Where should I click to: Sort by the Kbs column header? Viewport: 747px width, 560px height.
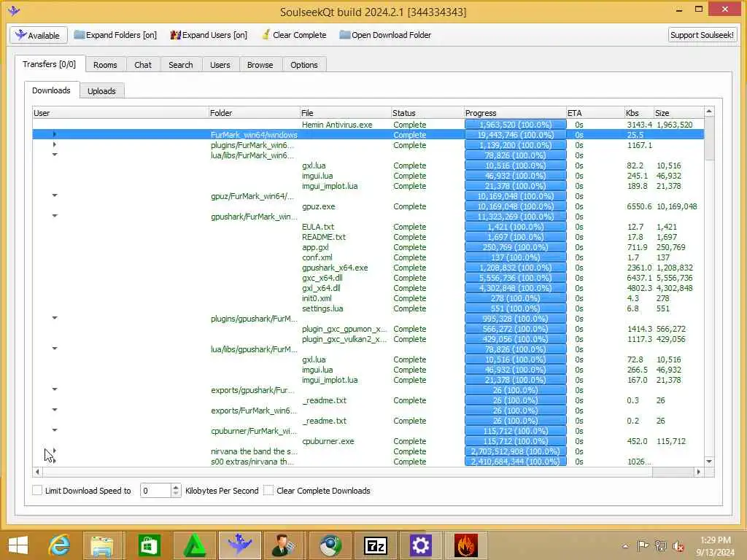point(638,113)
